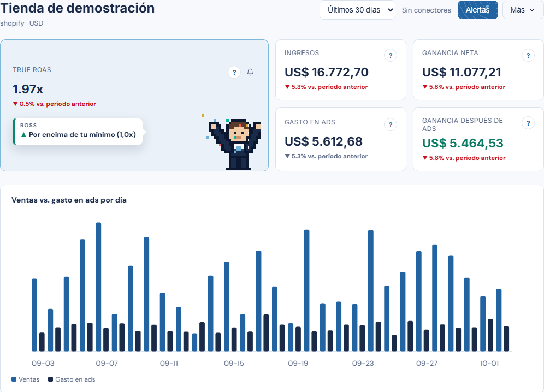Click the 0.5% vs. período anterior text
544x392 pixels.
click(x=55, y=104)
